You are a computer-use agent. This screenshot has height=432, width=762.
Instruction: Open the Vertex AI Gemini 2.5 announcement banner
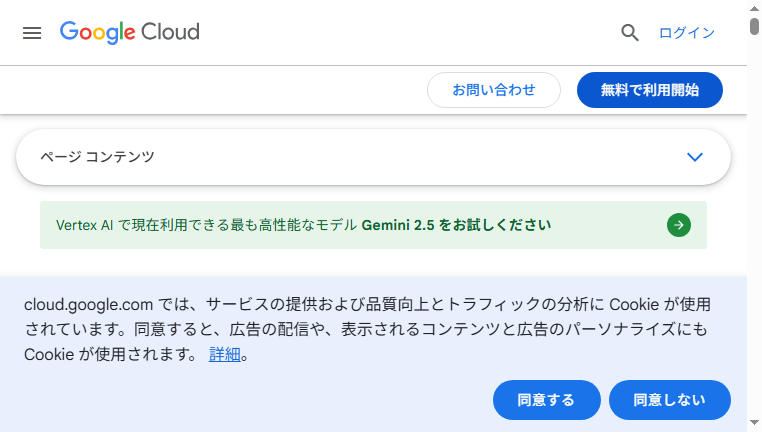click(373, 225)
